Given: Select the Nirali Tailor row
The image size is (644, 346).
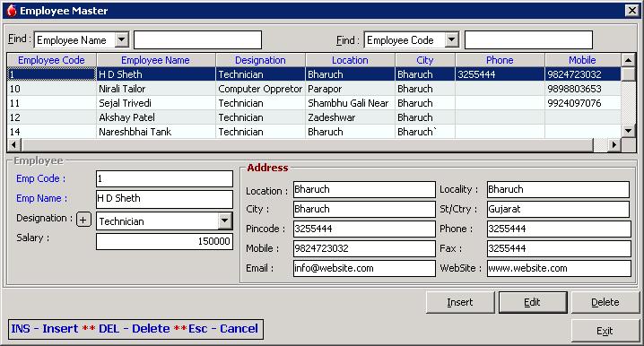Looking at the screenshot, I should click(x=314, y=89).
